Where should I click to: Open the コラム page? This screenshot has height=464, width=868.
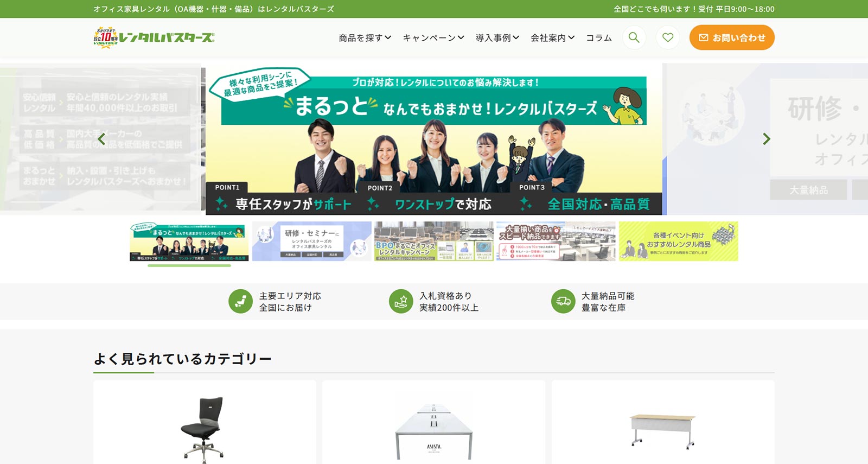[599, 38]
